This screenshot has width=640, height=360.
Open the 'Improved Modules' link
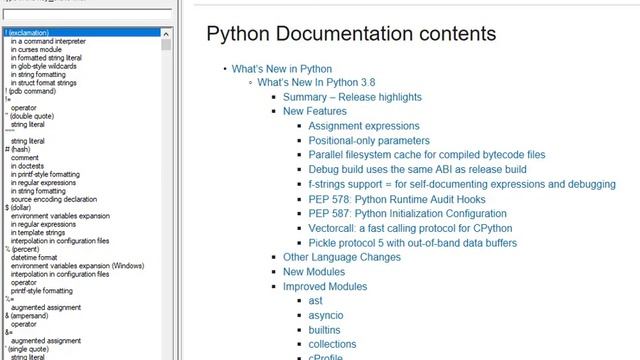tap(325, 287)
